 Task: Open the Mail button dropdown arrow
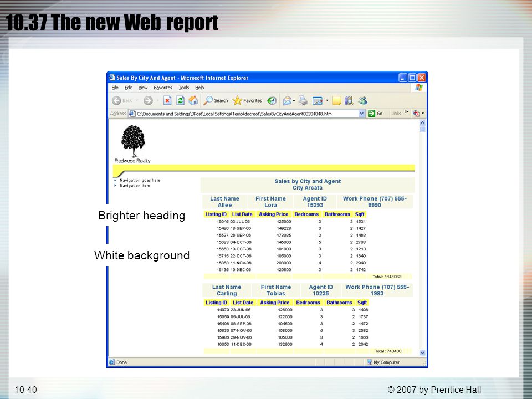tap(294, 100)
